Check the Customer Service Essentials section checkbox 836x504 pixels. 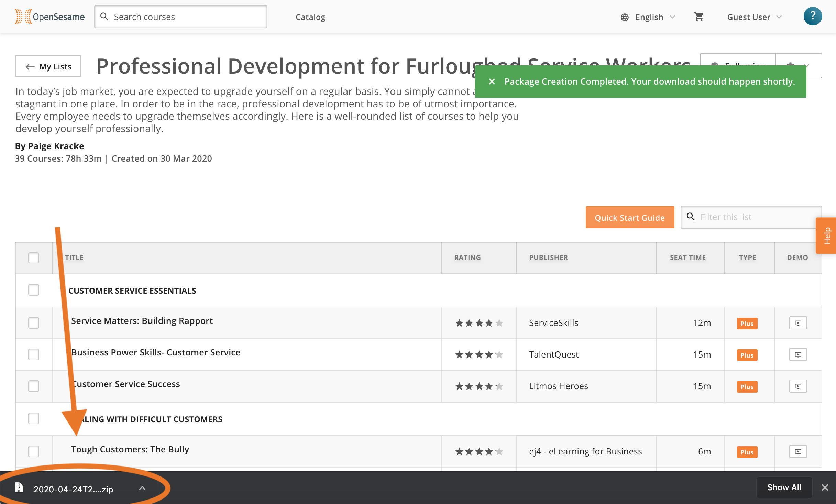tap(34, 290)
